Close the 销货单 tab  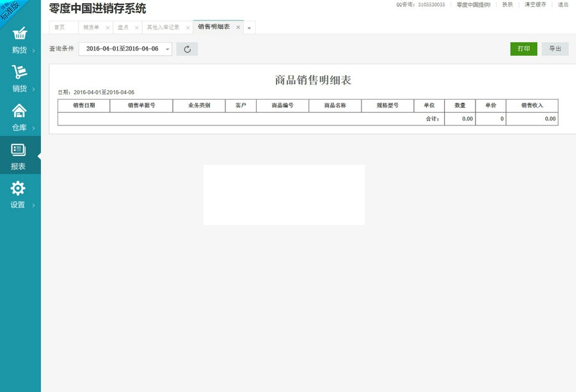(108, 27)
